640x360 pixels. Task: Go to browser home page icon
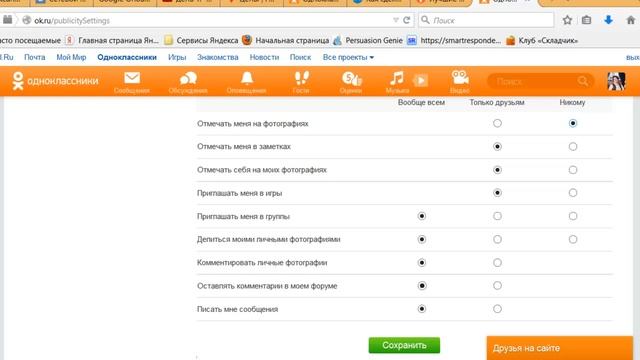631,20
